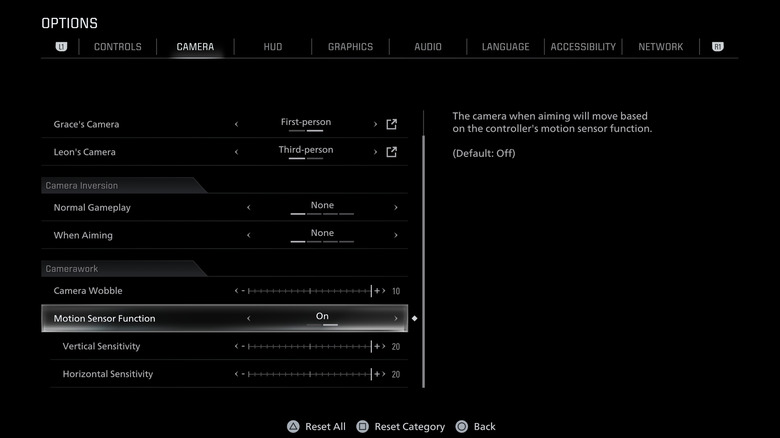Increase Horizontal Sensitivity with plus arrow
Image resolution: width=780 pixels, height=438 pixels.
380,374
